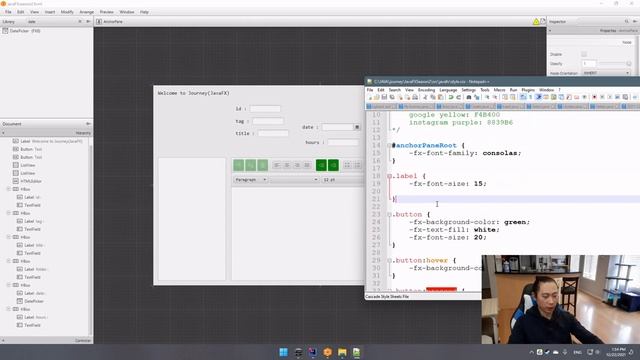This screenshot has height=360, width=640.
Task: Click bullet list icon in HTMLEditor toolbar
Action: (x=347, y=165)
